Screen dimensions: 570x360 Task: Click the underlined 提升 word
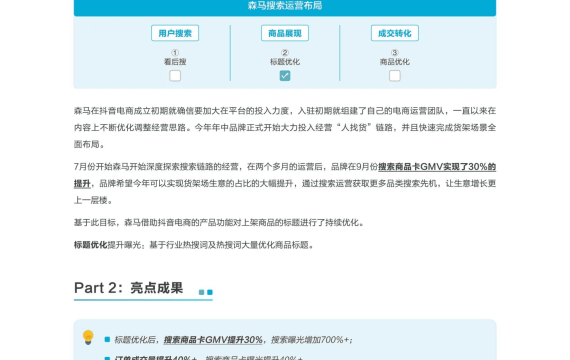(82, 183)
